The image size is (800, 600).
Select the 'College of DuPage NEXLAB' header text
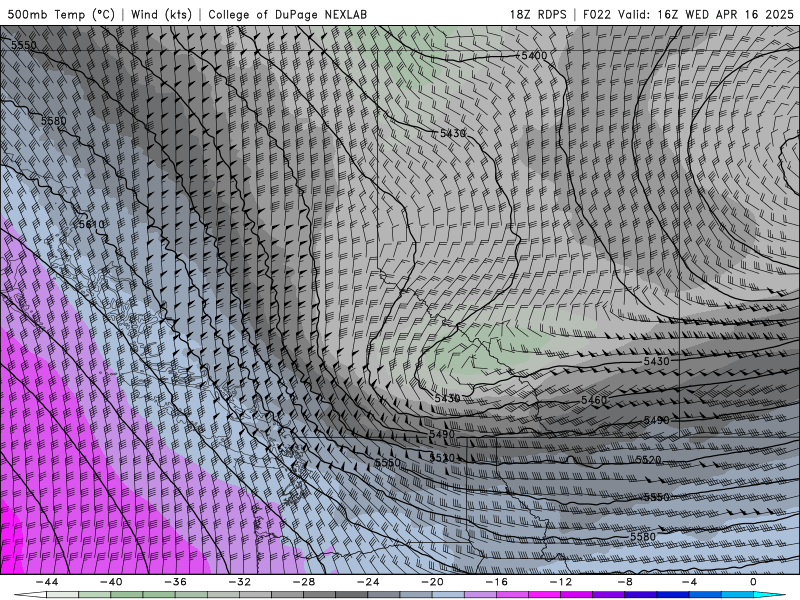pos(287,14)
